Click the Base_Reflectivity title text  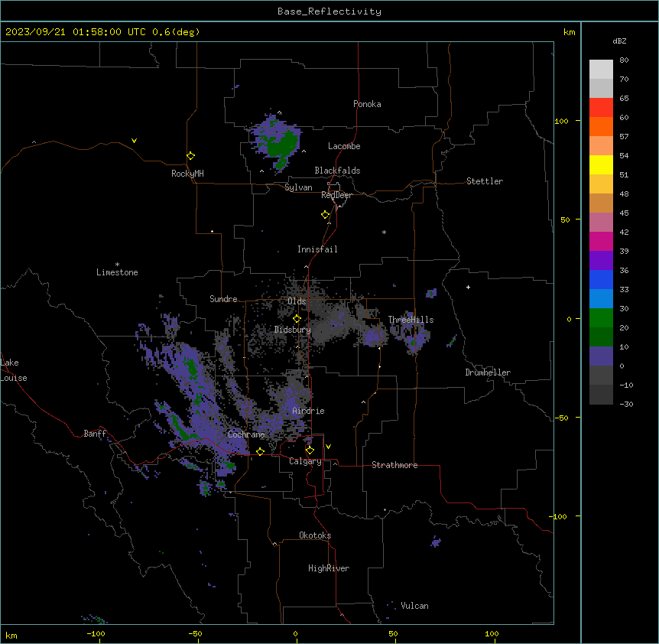(329, 11)
